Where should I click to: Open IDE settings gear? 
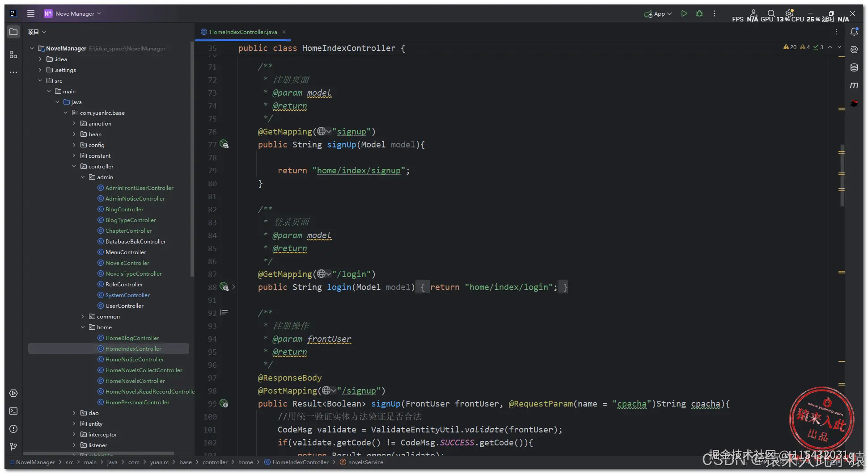[789, 13]
